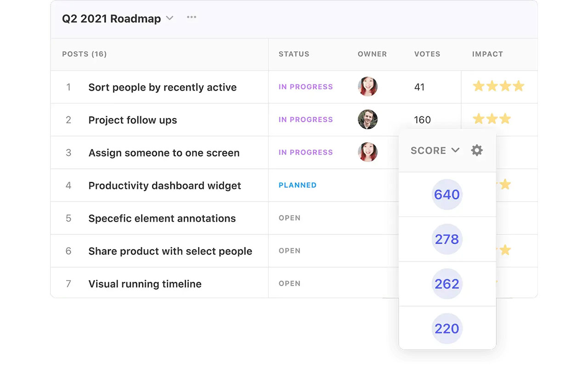Click the three-dot more options icon
Image resolution: width=588 pixels, height=368 pixels.
coord(192,17)
